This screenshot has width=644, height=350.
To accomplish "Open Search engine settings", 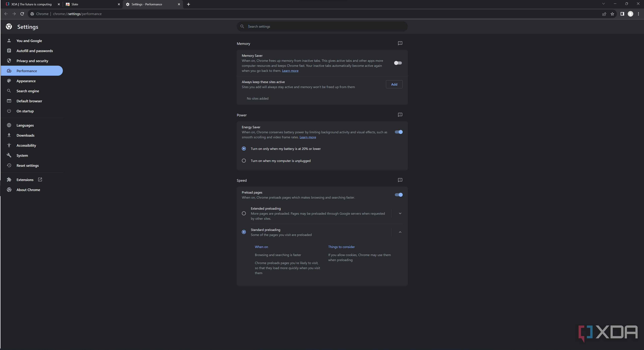I will coord(32,91).
